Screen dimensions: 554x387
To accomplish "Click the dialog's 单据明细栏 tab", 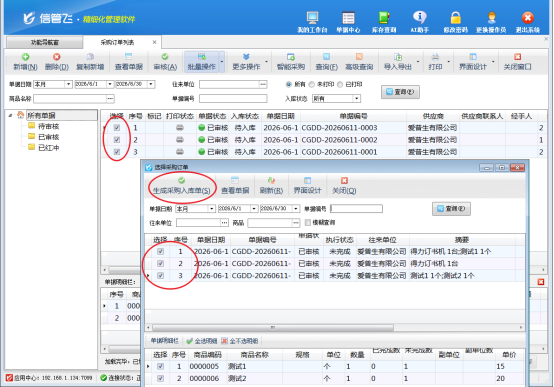I will 164,341.
